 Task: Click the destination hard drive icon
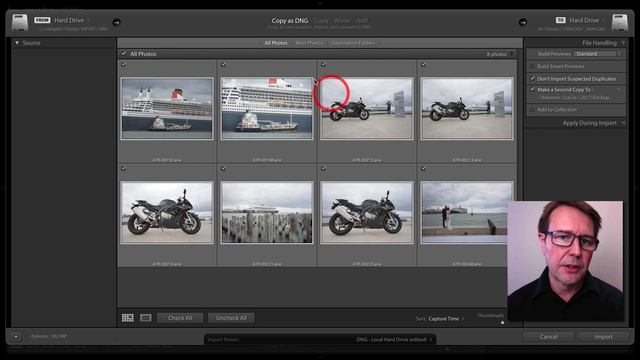(620, 22)
